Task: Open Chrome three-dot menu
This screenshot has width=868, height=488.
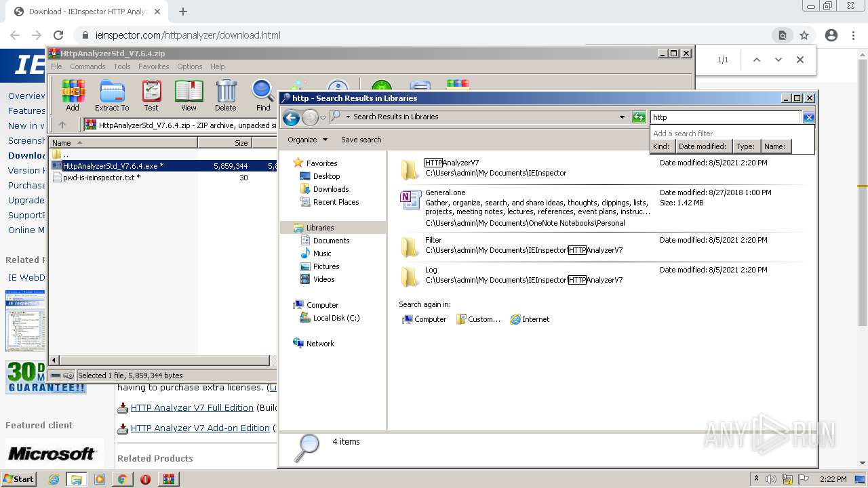Action: point(854,35)
